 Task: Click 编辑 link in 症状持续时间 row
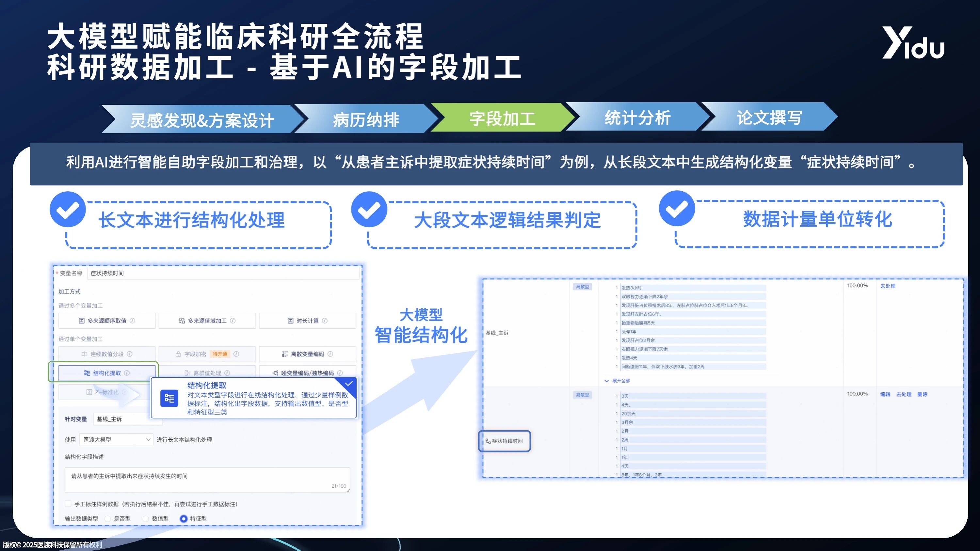(x=885, y=394)
